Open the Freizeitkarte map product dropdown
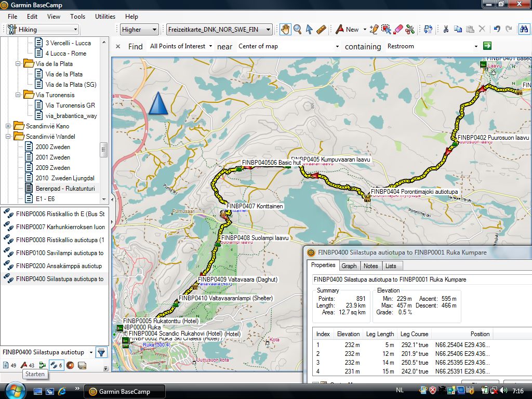The image size is (532, 399). 219,30
